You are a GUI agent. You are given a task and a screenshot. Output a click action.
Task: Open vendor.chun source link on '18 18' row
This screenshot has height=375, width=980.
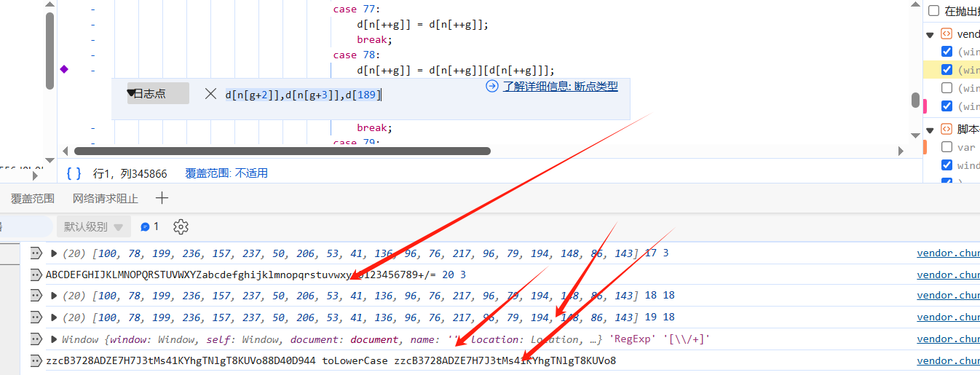(948, 296)
